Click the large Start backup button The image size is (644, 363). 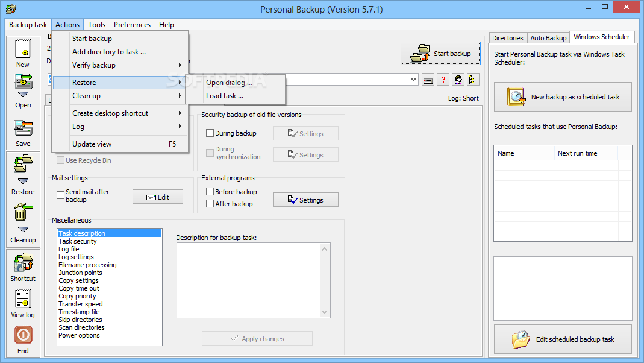point(440,54)
